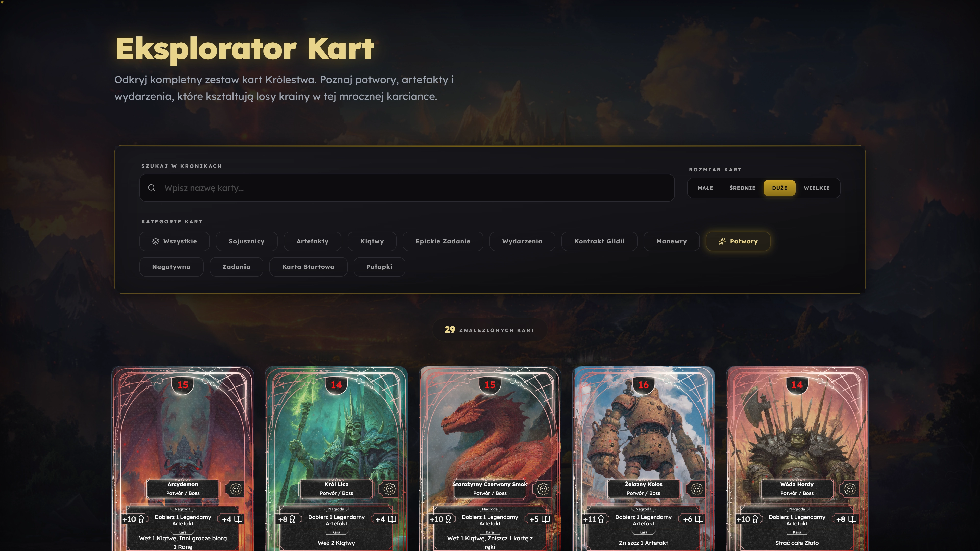Switch card size to ŚREDNIE
Viewport: 980px width, 551px height.
pos(742,188)
